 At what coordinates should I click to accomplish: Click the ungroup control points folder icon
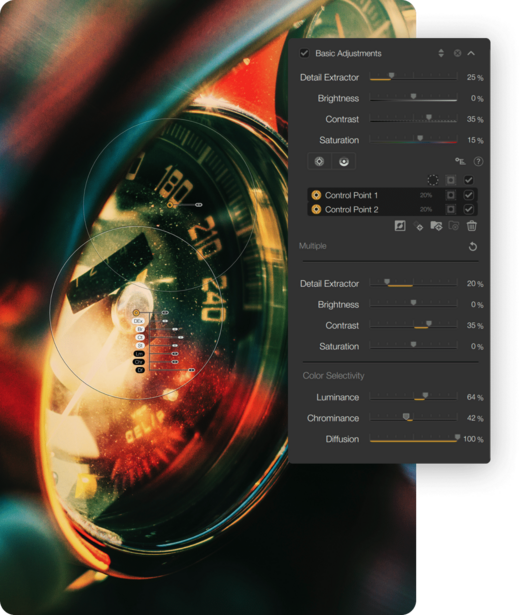(x=454, y=226)
